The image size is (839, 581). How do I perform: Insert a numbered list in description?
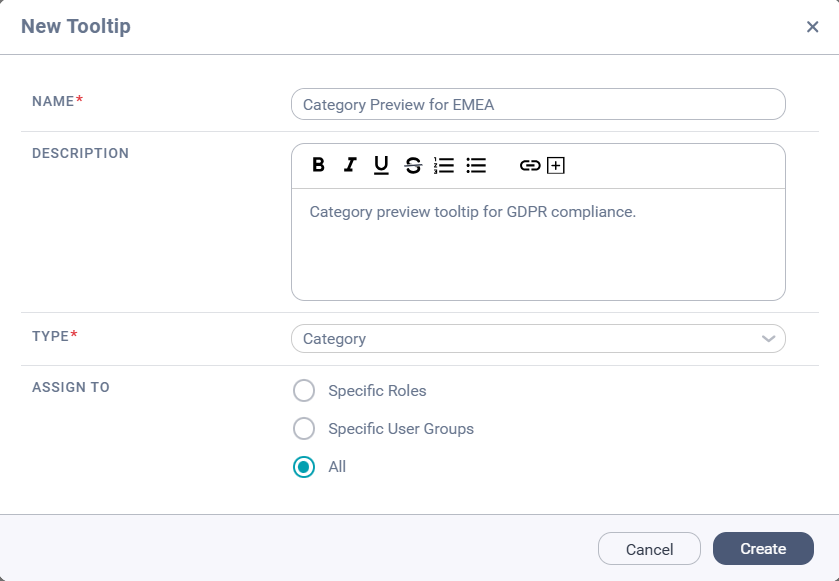tap(444, 165)
